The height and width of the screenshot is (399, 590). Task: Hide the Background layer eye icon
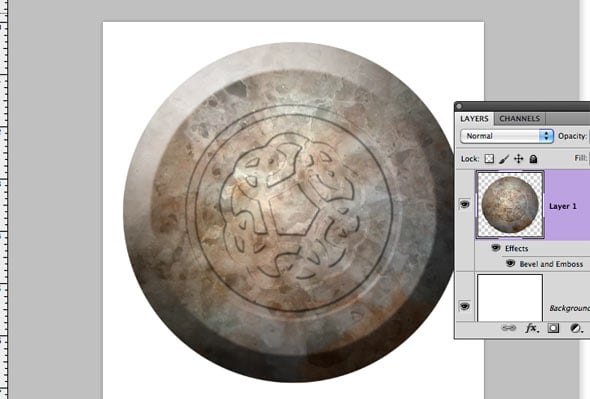[x=465, y=306]
